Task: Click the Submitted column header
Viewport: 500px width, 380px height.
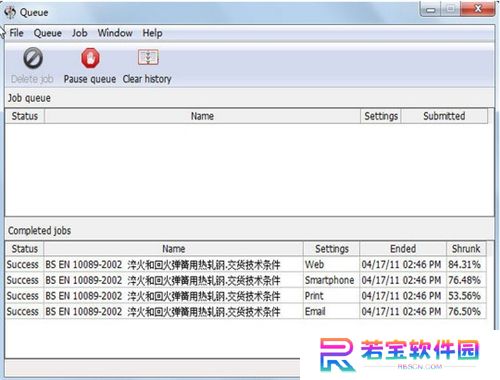Action: pos(444,116)
